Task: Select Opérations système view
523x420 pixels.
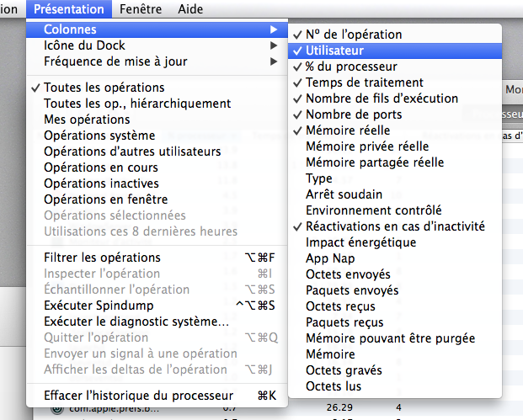Action: pyautogui.click(x=99, y=136)
